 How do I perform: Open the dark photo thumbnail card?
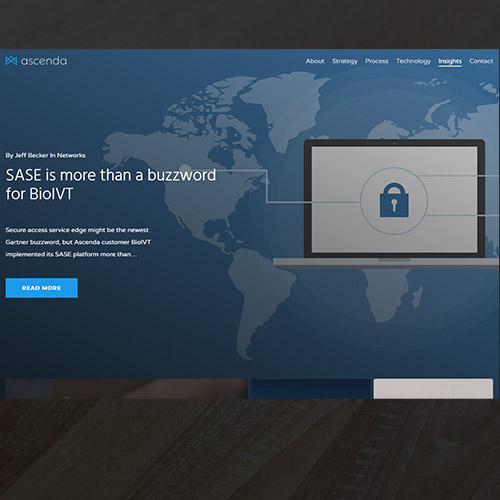click(x=126, y=388)
